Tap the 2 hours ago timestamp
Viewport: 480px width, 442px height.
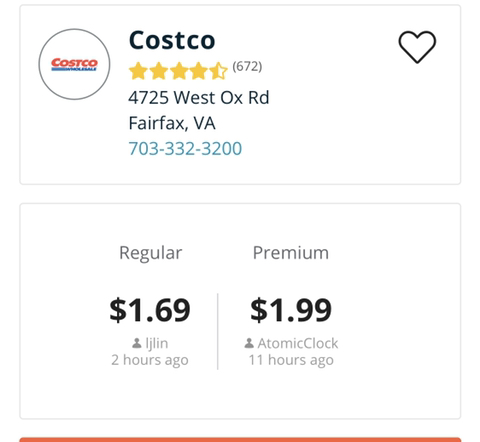click(150, 360)
